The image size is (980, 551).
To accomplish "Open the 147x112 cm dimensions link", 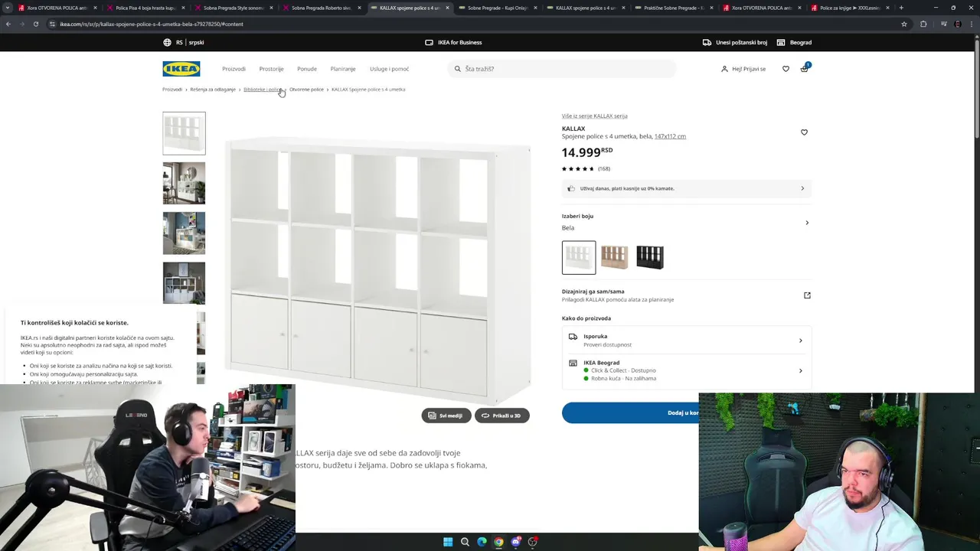I will point(670,136).
